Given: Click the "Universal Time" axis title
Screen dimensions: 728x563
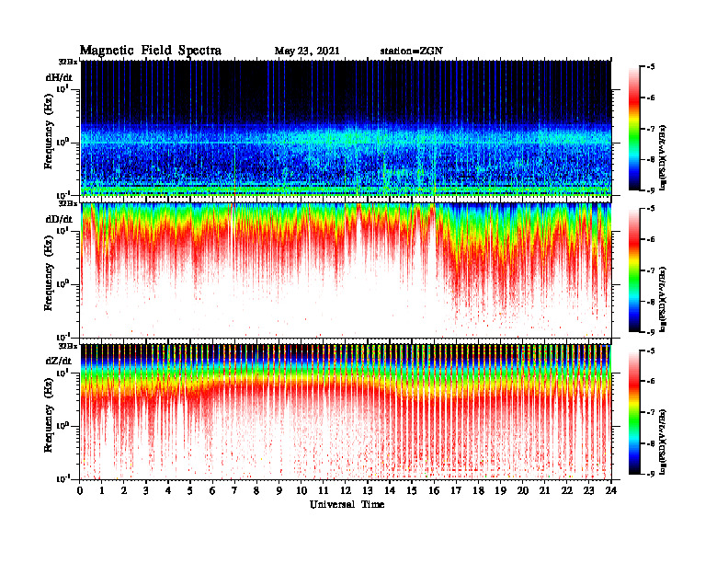Looking at the screenshot, I should tap(347, 504).
